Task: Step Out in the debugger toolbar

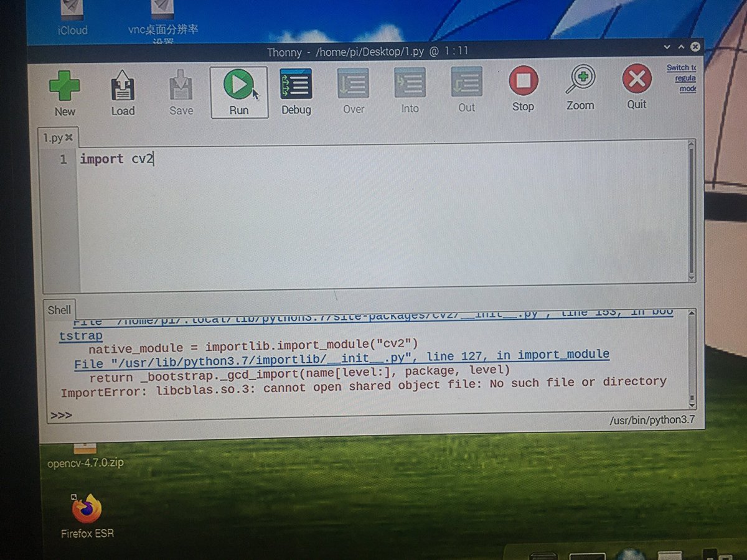Action: click(466, 91)
